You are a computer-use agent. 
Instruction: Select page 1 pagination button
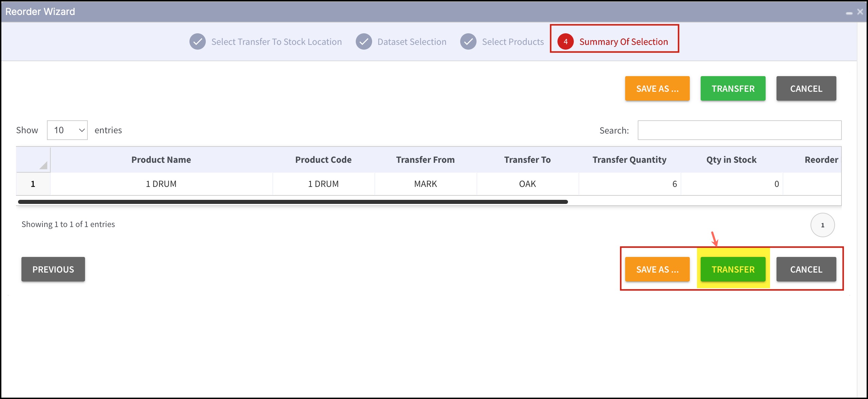(x=822, y=225)
